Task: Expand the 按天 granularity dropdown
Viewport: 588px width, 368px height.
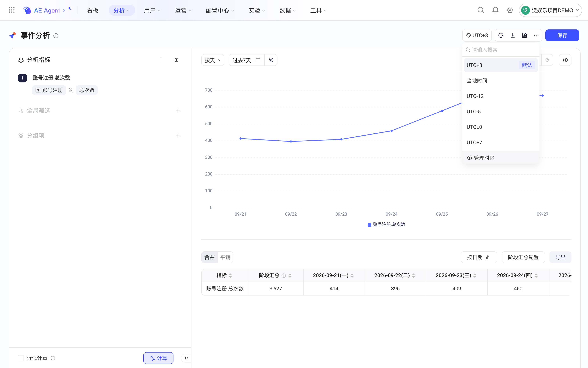Action: tap(213, 60)
